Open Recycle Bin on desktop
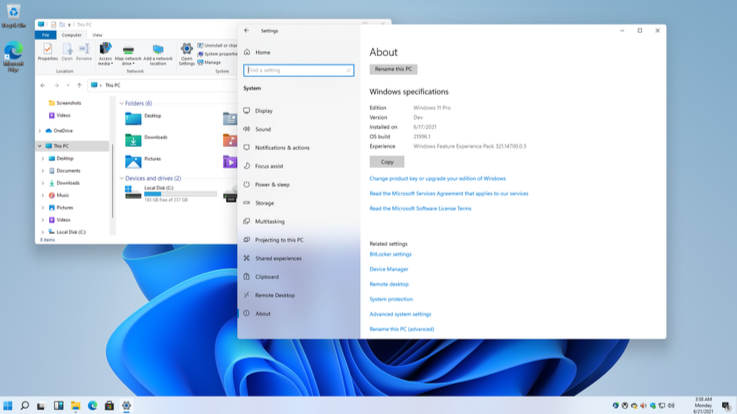 tap(13, 16)
